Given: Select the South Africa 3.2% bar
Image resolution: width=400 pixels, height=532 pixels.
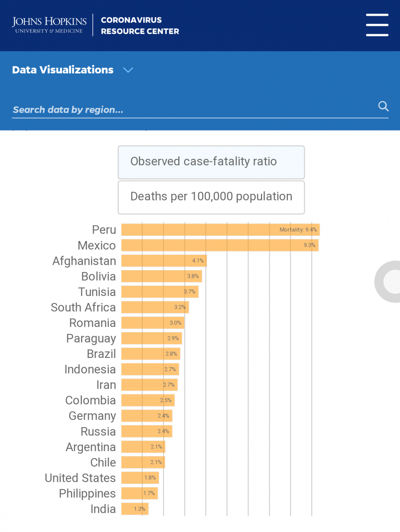Looking at the screenshot, I should tap(155, 307).
